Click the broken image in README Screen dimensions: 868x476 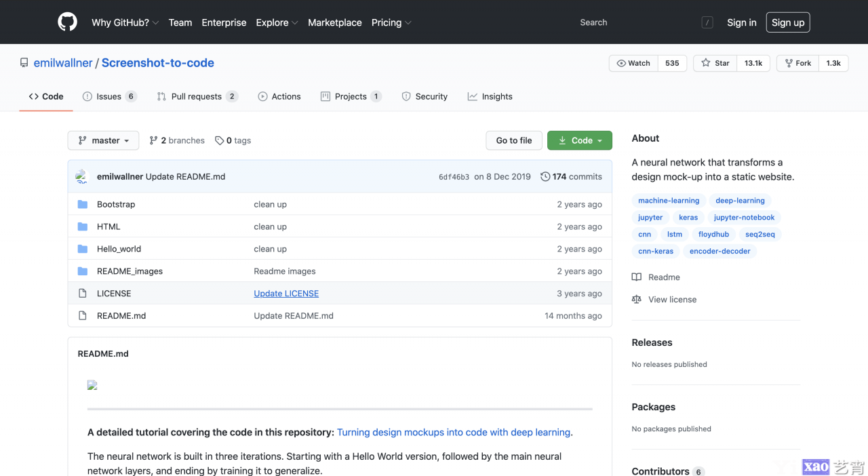92,385
